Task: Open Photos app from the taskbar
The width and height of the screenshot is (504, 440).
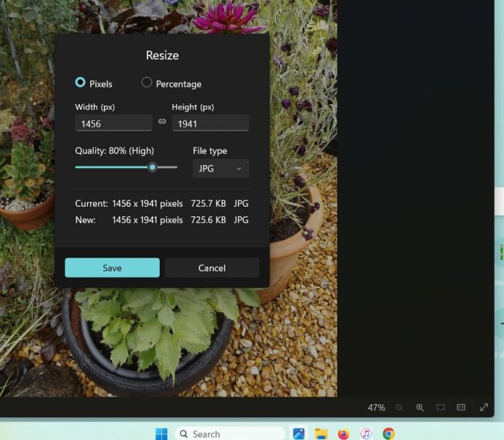Action: click(299, 433)
